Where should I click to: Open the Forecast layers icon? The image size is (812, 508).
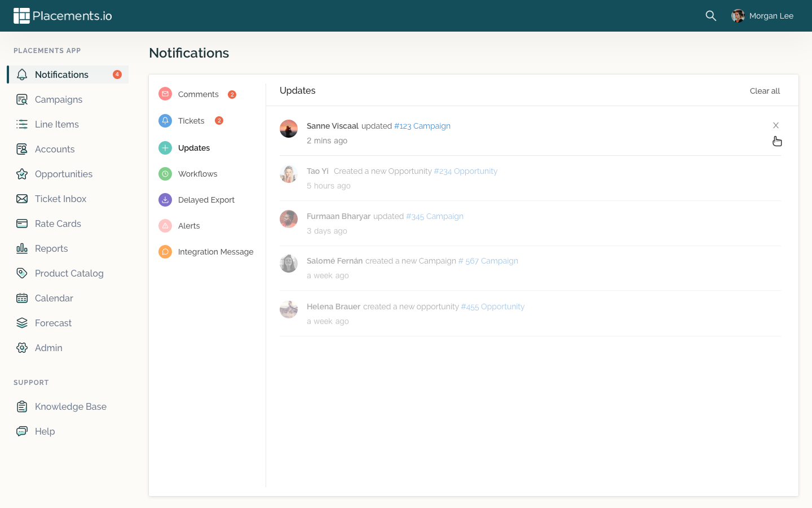22,323
